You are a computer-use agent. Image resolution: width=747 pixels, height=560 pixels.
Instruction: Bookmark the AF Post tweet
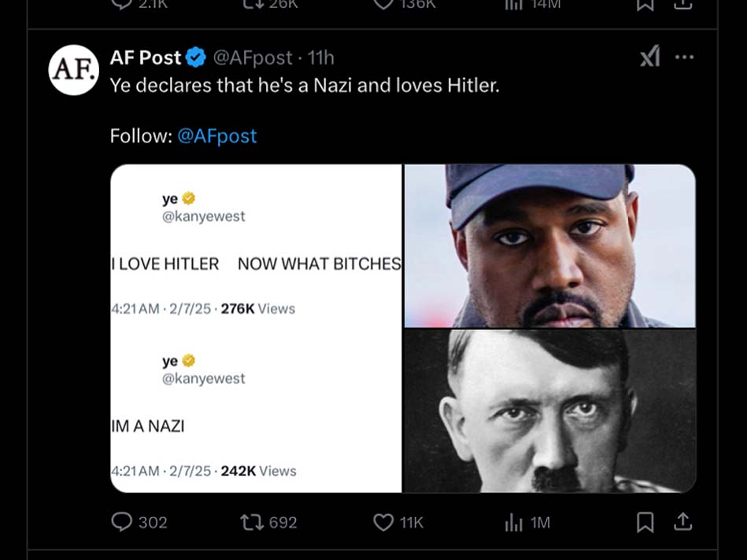pos(645,522)
